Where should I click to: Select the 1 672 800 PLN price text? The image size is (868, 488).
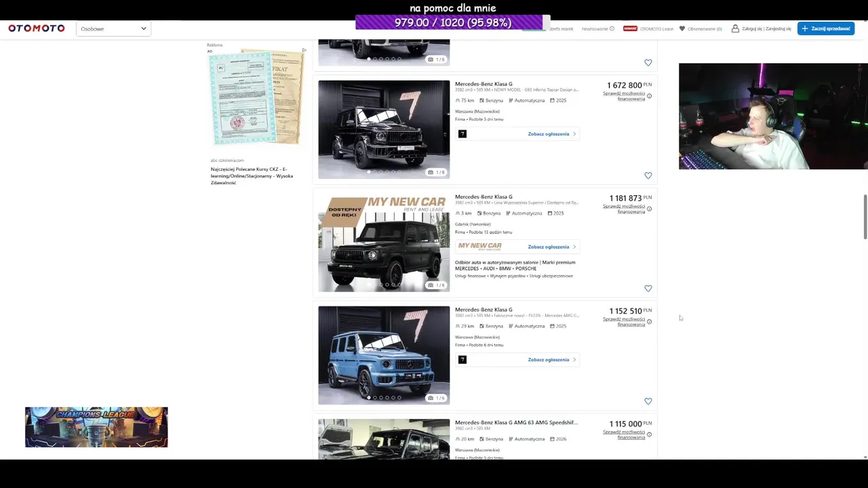(x=625, y=85)
